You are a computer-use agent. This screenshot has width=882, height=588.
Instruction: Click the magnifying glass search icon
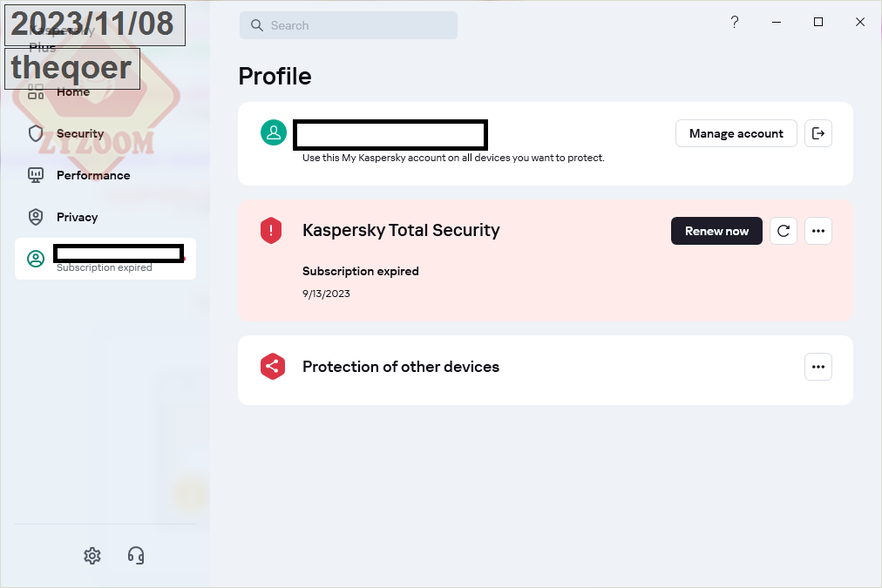click(257, 25)
